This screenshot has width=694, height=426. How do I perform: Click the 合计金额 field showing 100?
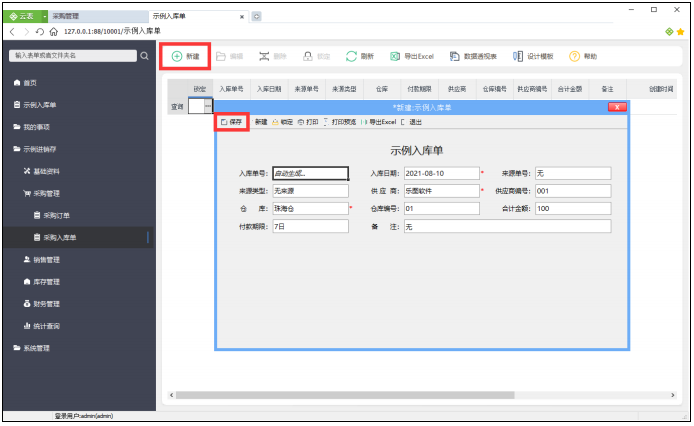(573, 209)
